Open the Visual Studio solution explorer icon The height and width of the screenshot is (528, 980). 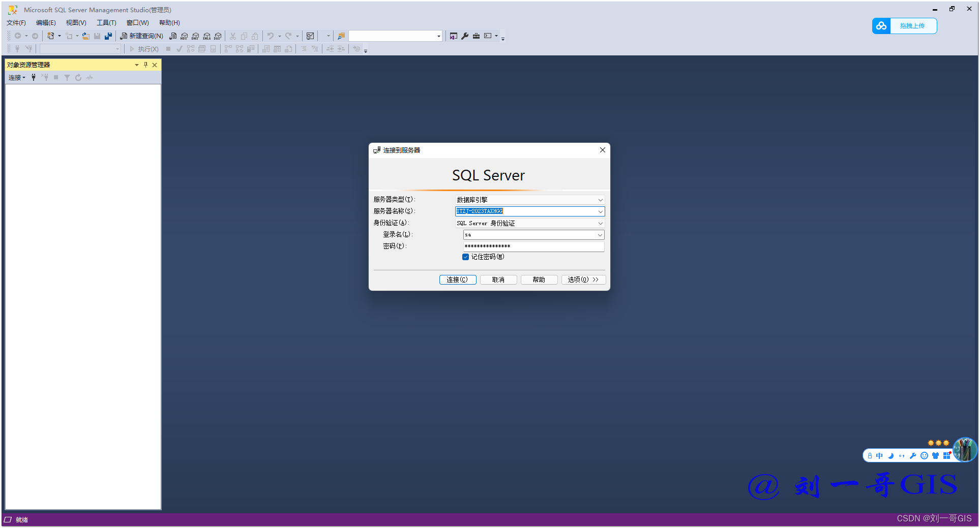coord(454,36)
